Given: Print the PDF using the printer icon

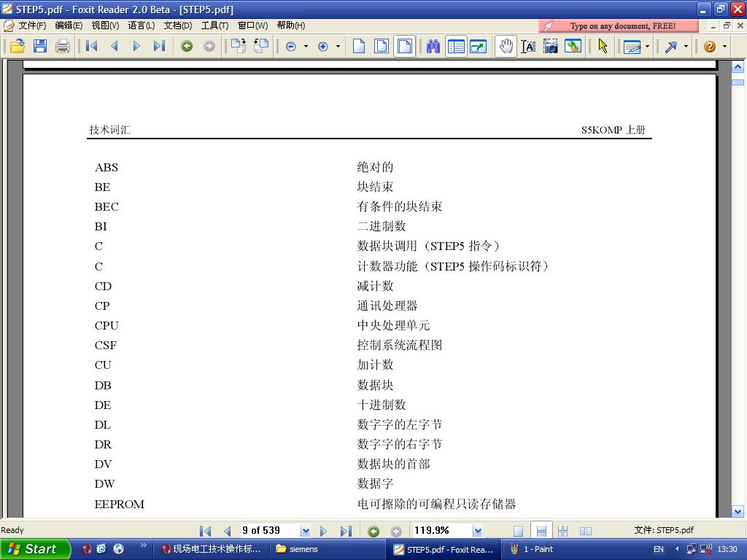Looking at the screenshot, I should coord(63,47).
